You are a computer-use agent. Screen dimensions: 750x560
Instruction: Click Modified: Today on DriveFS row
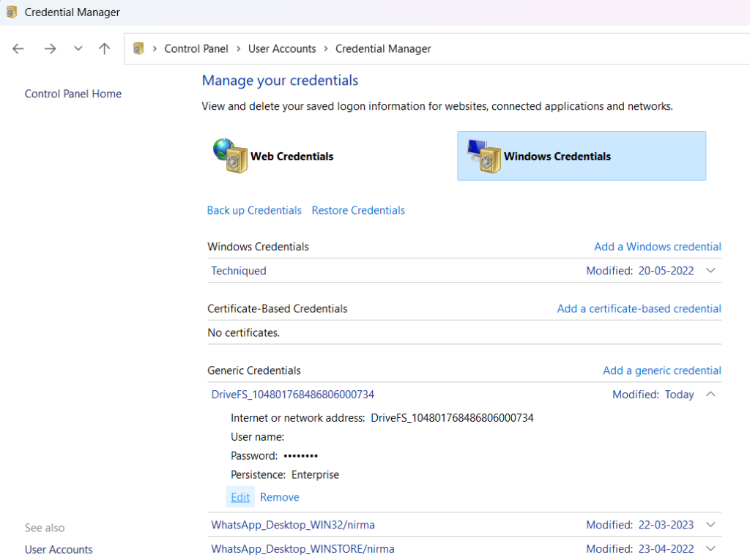point(653,395)
